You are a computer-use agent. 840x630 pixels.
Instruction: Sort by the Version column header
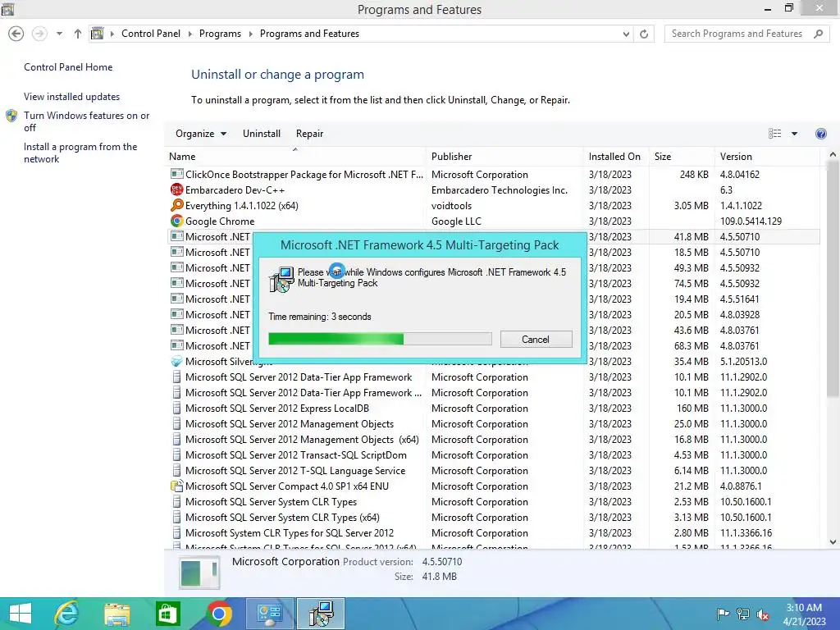767,157
